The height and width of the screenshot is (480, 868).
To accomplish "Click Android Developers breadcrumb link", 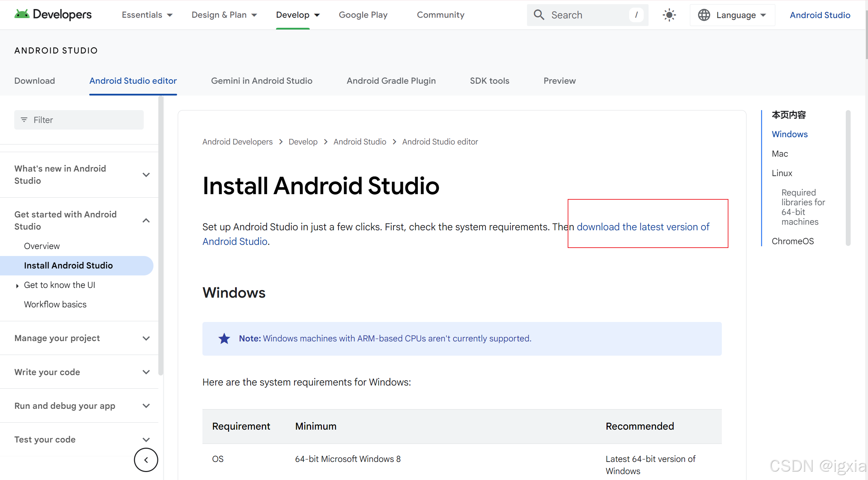I will click(x=237, y=142).
